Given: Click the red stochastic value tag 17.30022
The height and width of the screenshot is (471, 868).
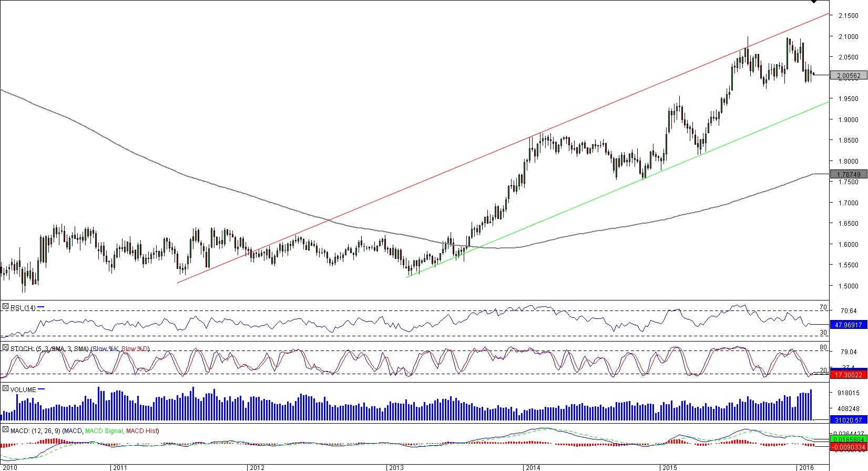Looking at the screenshot, I should click(849, 375).
